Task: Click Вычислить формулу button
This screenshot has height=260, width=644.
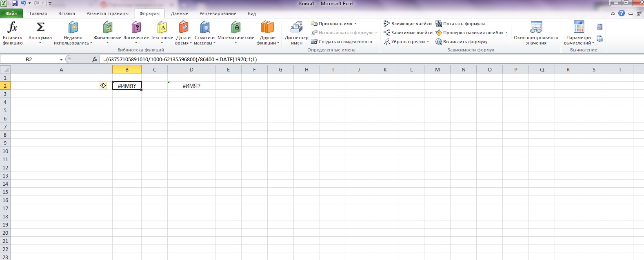Action: pyautogui.click(x=461, y=42)
